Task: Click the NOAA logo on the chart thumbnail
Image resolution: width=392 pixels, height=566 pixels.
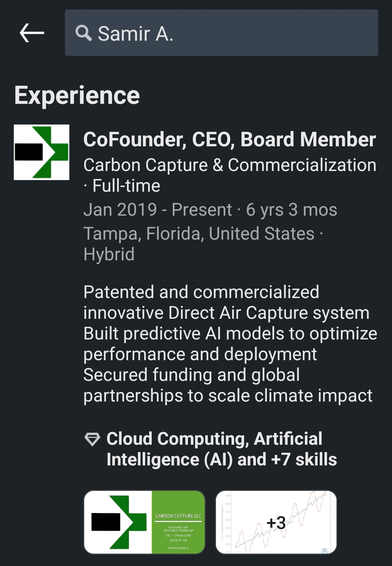Action: 324,551
